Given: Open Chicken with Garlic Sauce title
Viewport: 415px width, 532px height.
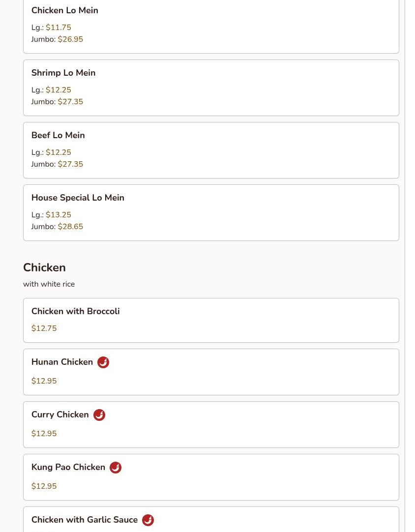Looking at the screenshot, I should (x=85, y=520).
